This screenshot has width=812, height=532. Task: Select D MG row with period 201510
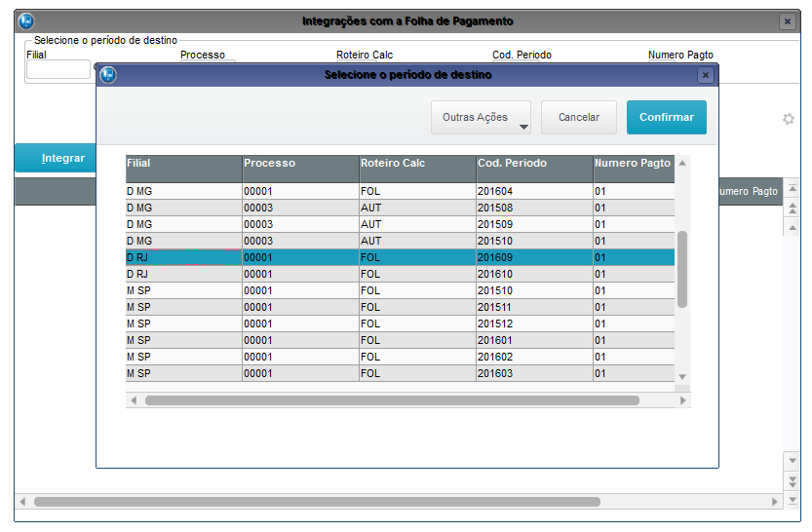400,241
